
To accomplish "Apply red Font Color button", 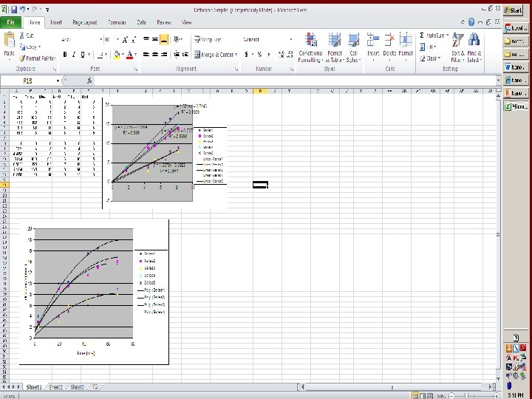I will [129, 54].
